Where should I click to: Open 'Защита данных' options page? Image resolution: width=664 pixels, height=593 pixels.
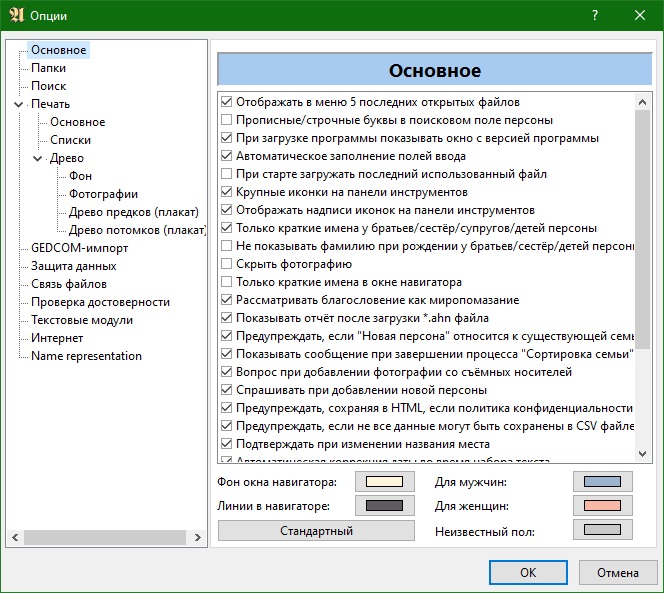tap(73, 266)
